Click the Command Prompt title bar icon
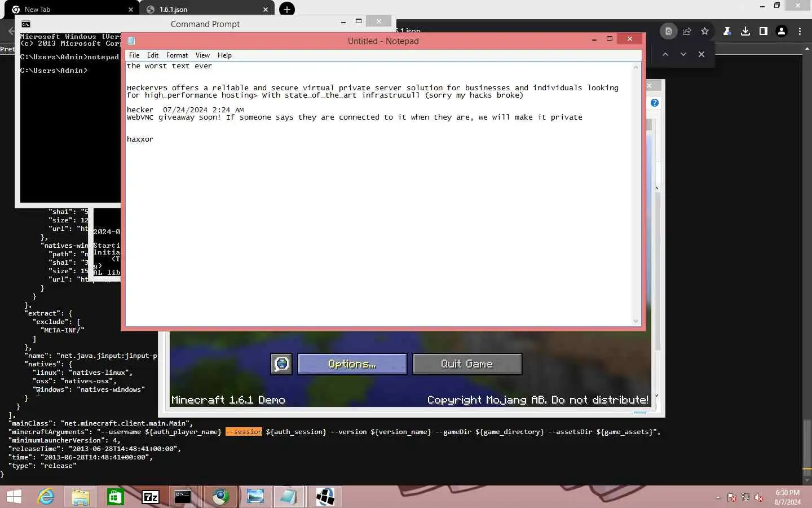Screen dimensions: 812x508 [26, 24]
